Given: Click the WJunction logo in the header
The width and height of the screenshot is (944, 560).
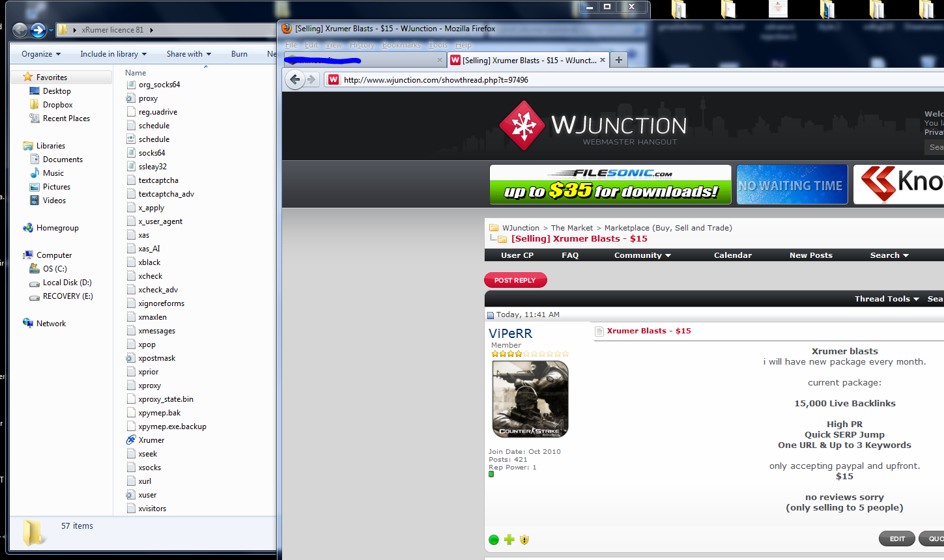Looking at the screenshot, I should pyautogui.click(x=592, y=126).
